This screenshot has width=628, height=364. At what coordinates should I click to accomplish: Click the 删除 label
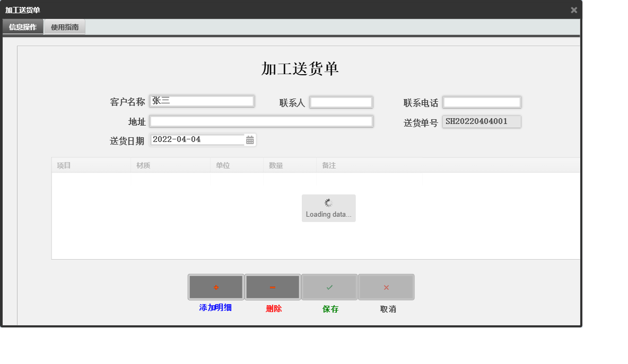(x=272, y=308)
